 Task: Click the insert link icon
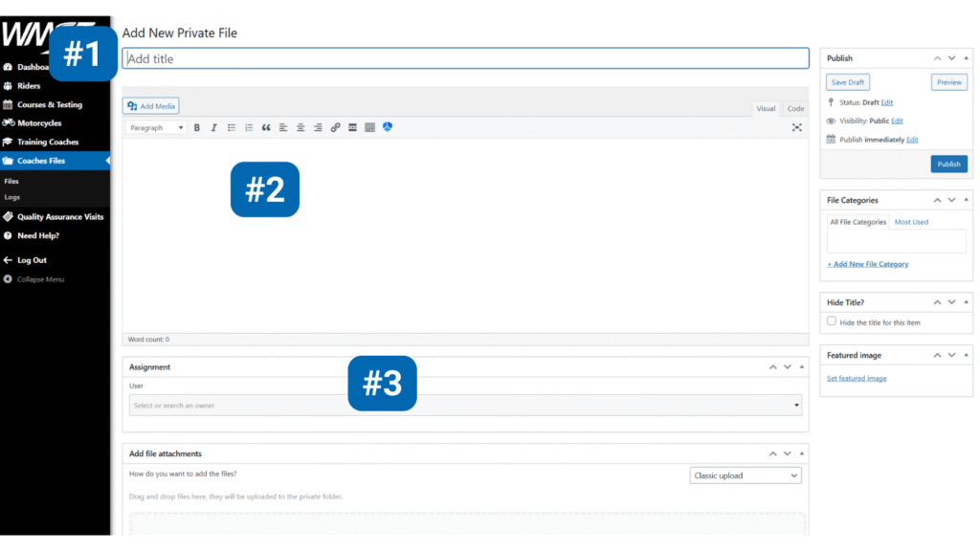pos(335,127)
